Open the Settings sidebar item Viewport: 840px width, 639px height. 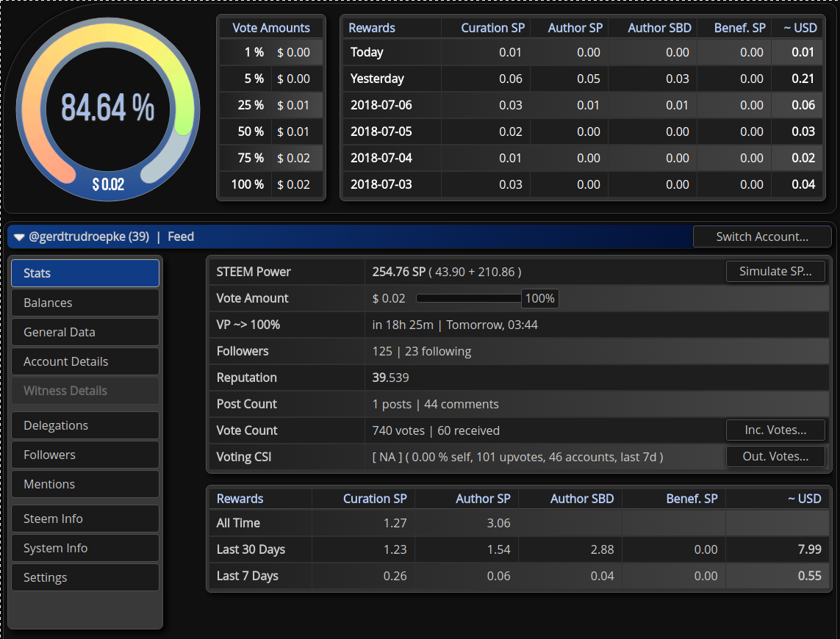85,577
